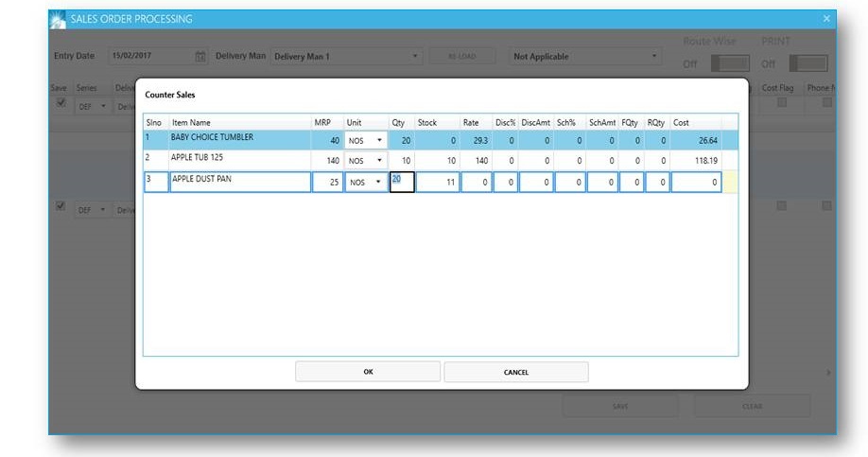Check the first row Cost Flag checkbox
Viewport: 868px width, 457px height.
pyautogui.click(x=782, y=102)
